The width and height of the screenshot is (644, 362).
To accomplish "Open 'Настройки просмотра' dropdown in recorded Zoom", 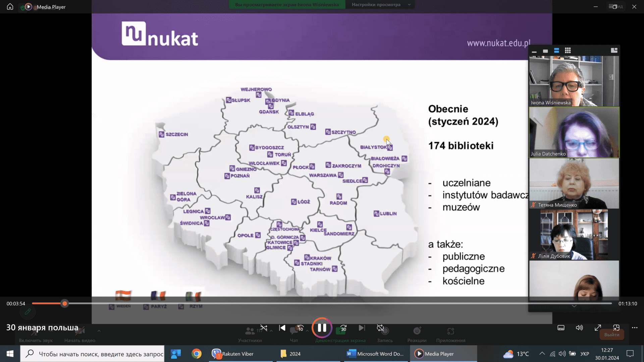I will pos(380,5).
